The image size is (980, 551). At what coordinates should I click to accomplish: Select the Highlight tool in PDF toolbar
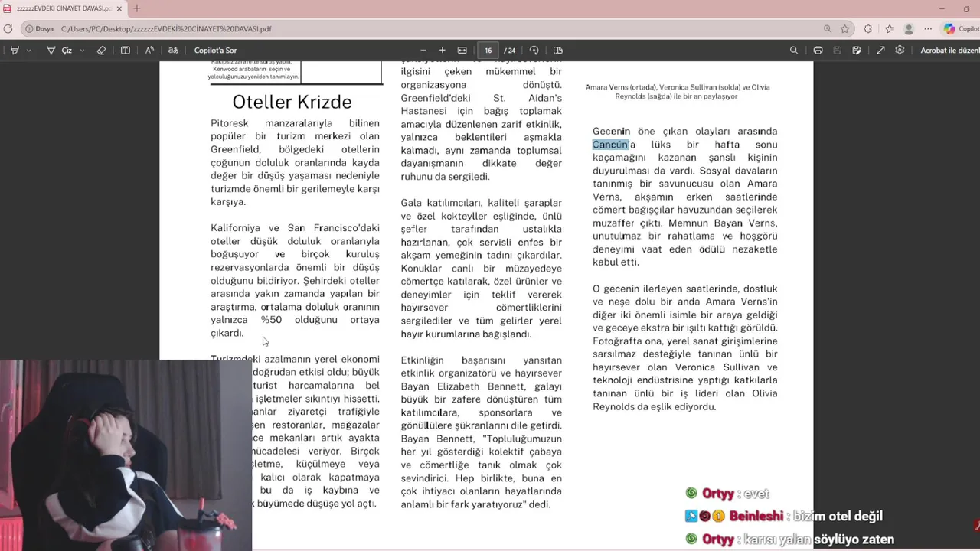tap(15, 51)
